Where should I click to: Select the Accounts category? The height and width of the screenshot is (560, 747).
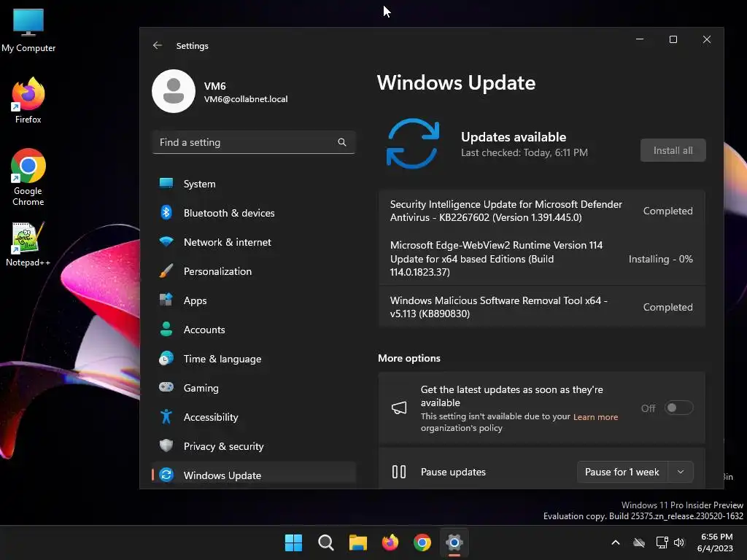(254, 329)
